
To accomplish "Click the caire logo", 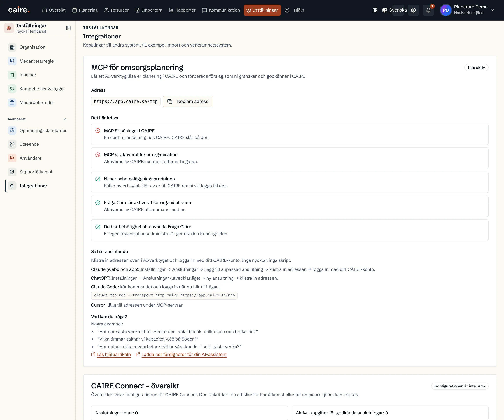I will 19,10.
